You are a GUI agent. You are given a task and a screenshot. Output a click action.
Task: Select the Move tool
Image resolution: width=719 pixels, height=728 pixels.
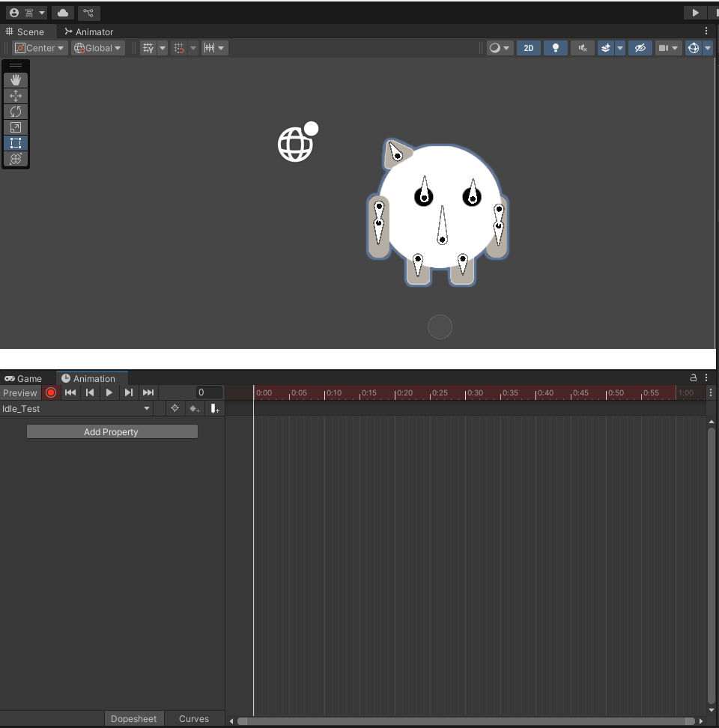(16, 96)
